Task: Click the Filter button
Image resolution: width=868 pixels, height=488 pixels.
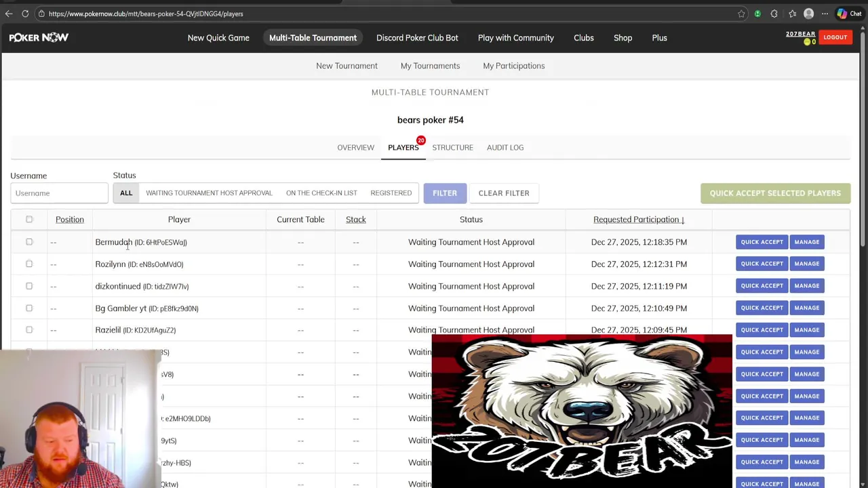Action: pyautogui.click(x=445, y=193)
